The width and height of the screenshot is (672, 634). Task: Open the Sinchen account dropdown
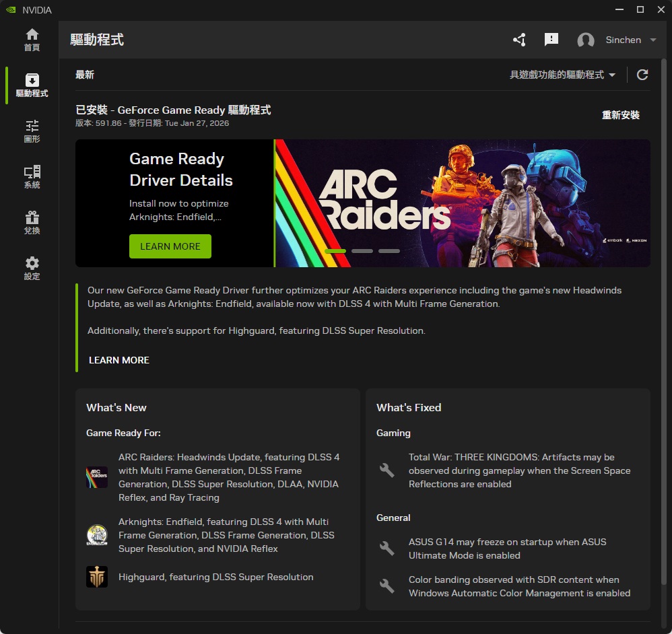point(630,40)
